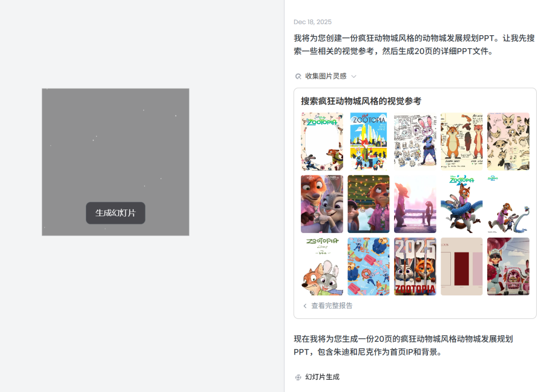
Task: Click the Dec 18, 2025 date label
Action: click(x=312, y=22)
